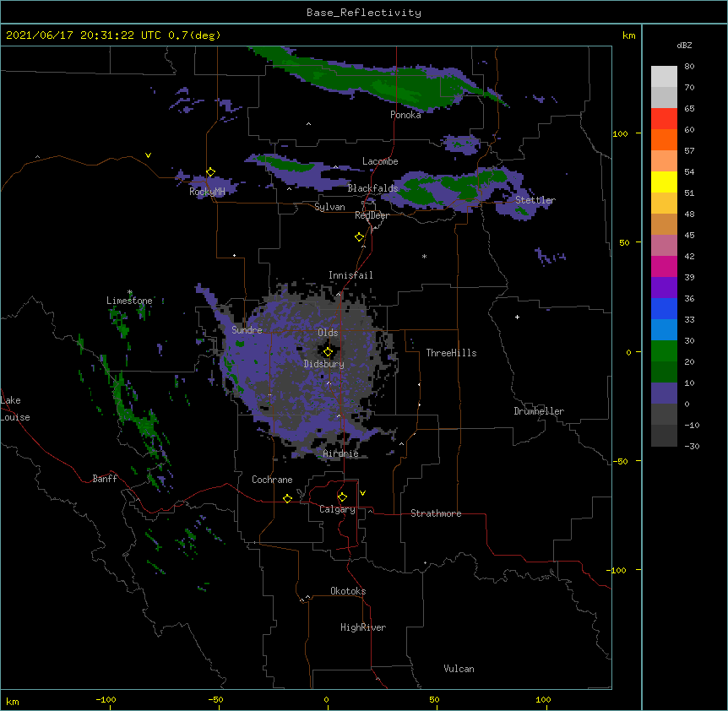728x711 pixels.
Task: Click the Sundre label
Action: [x=247, y=330]
